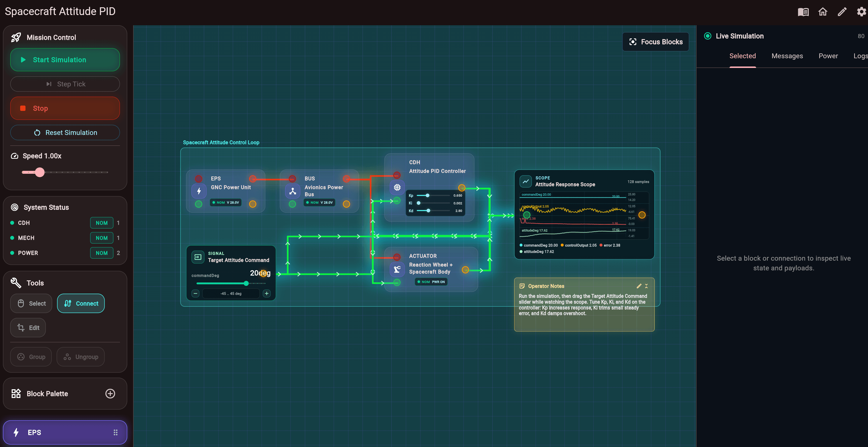Image resolution: width=868 pixels, height=447 pixels.
Task: Click the Attitude Response Scope chart icon
Action: (x=526, y=182)
